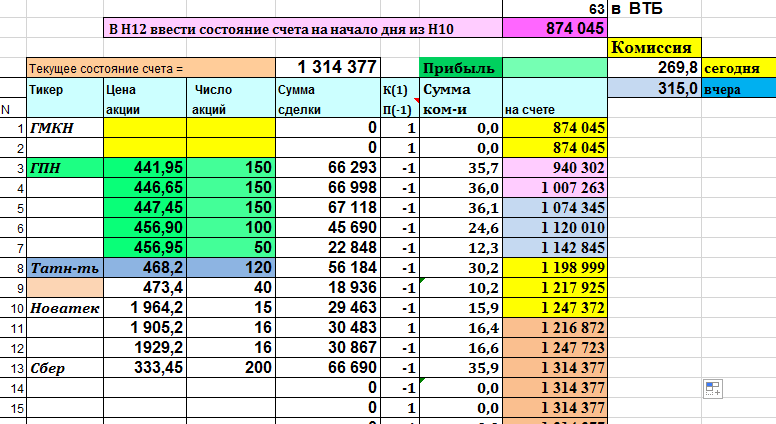Click the row number 8 header
Image resolution: width=776 pixels, height=424 pixels.
(x=13, y=268)
